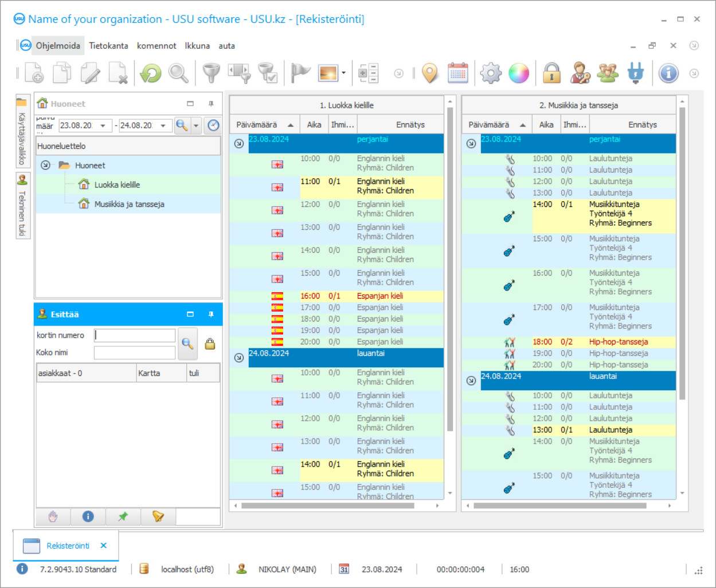The width and height of the screenshot is (716, 588).
Task: Open the Käyttäjävalikko side tab
Action: point(22,131)
